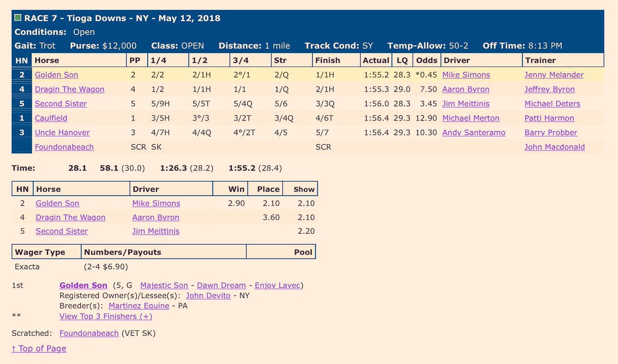Click the 2.90 win payout
The width and height of the screenshot is (618, 364).
tap(236, 203)
